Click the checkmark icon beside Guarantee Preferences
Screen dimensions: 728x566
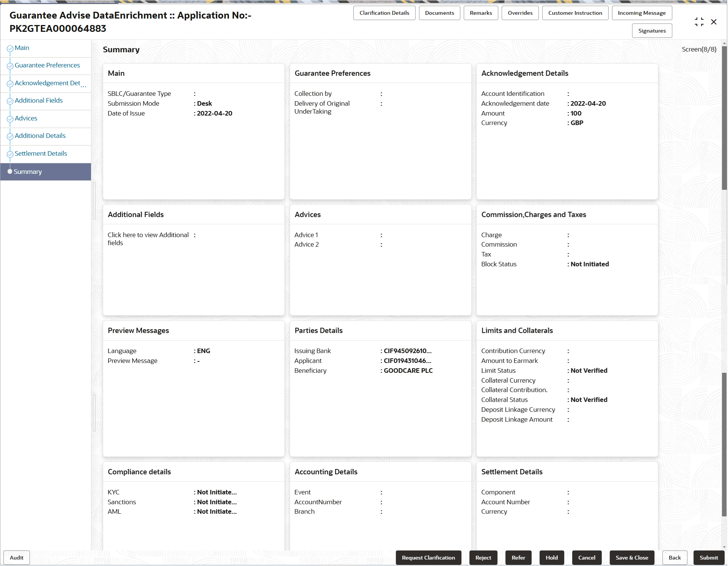(10, 66)
